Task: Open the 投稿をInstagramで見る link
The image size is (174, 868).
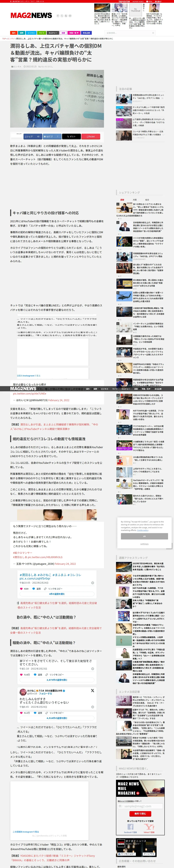Action: click(x=28, y=375)
